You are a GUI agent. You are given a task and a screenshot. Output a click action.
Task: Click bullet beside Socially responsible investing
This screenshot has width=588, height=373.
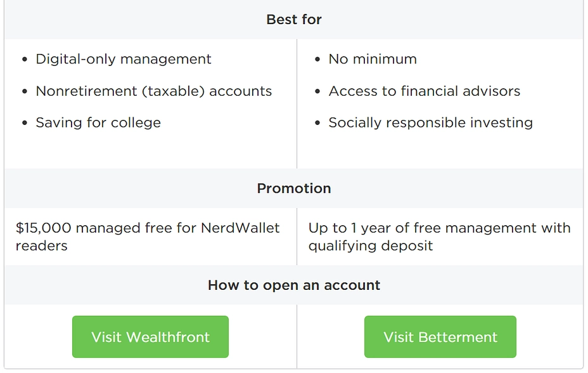317,123
